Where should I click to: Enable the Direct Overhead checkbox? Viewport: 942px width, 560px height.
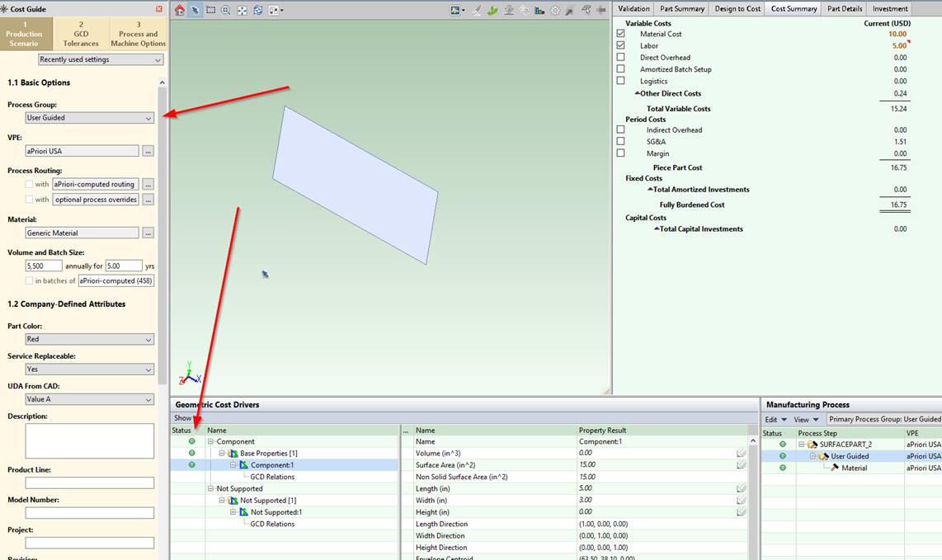[620, 58]
